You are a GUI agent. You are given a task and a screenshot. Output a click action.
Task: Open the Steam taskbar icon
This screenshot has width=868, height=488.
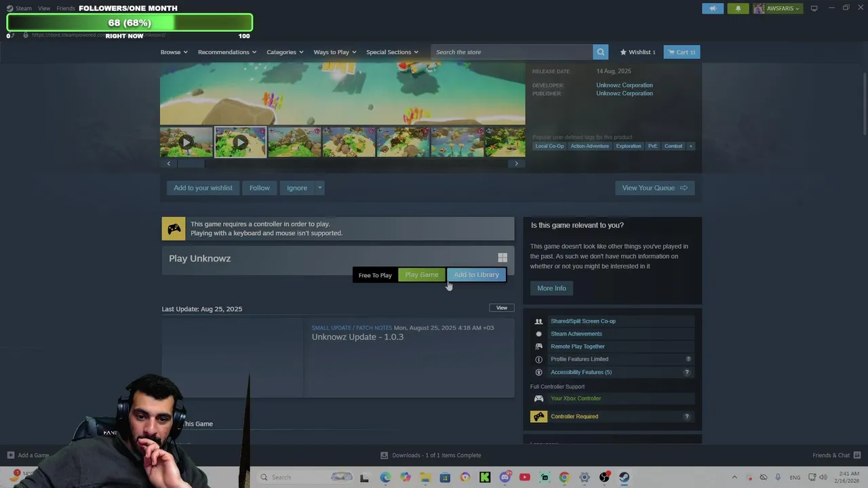[x=624, y=477]
